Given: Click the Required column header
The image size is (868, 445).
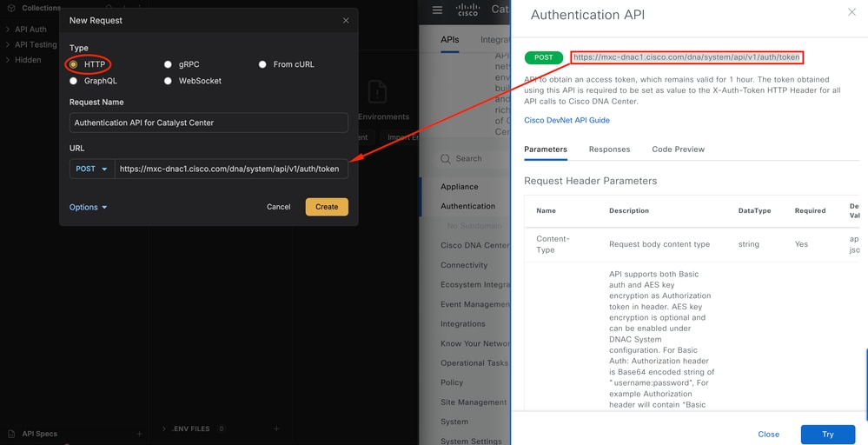Looking at the screenshot, I should pos(810,211).
